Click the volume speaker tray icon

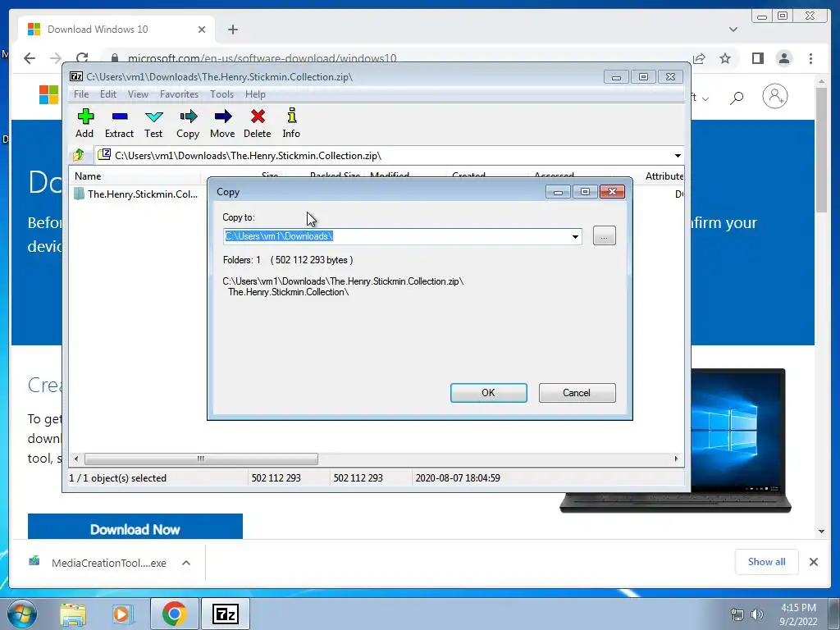757,614
